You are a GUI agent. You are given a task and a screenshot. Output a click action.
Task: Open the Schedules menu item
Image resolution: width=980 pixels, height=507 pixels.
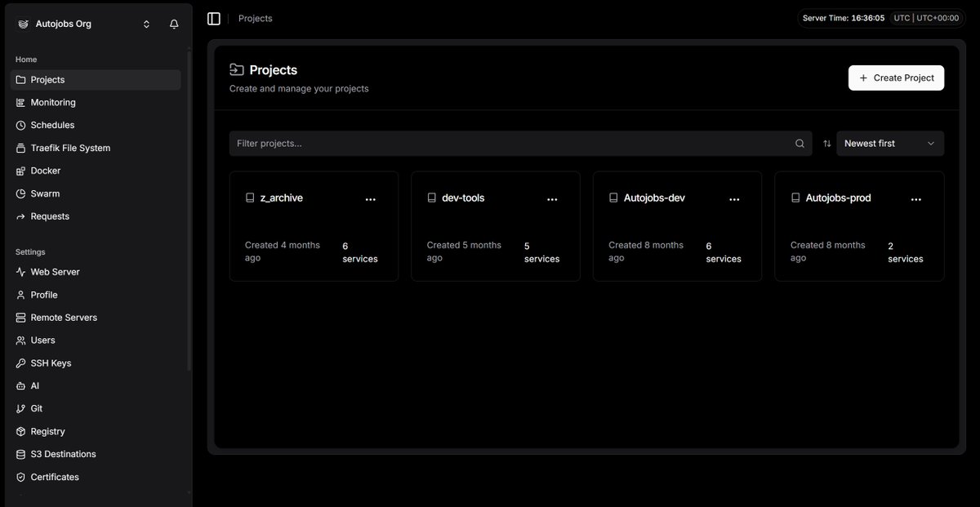tap(96, 126)
